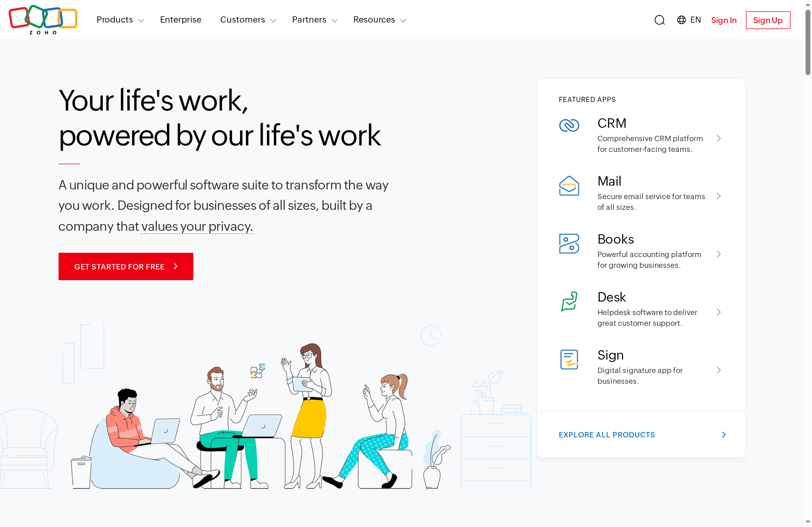
Task: Click the Books accounting app icon
Action: click(x=569, y=243)
